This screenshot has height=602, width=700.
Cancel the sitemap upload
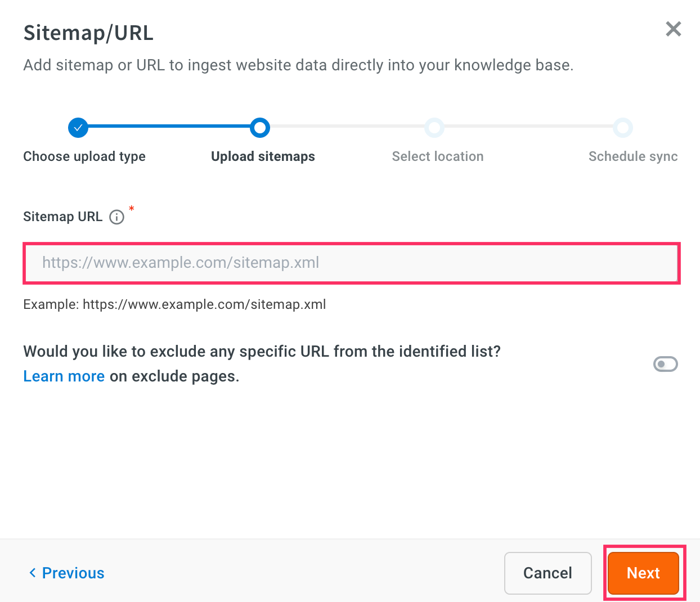[x=548, y=573]
